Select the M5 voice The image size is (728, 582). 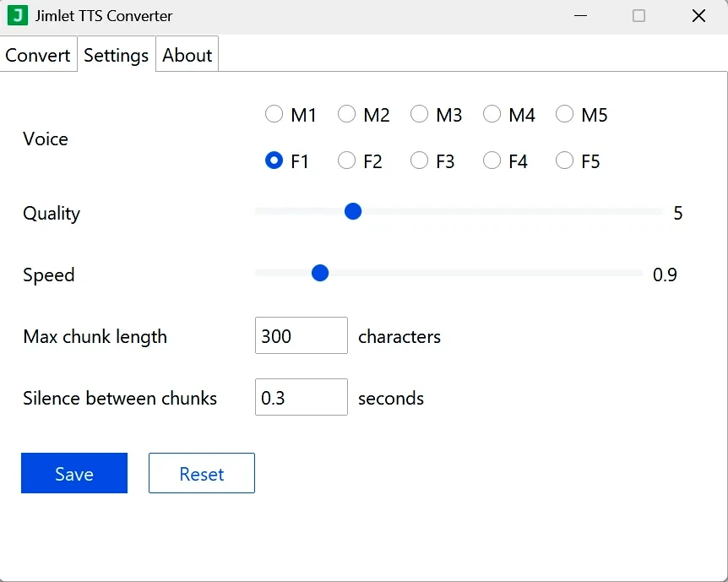pos(564,114)
